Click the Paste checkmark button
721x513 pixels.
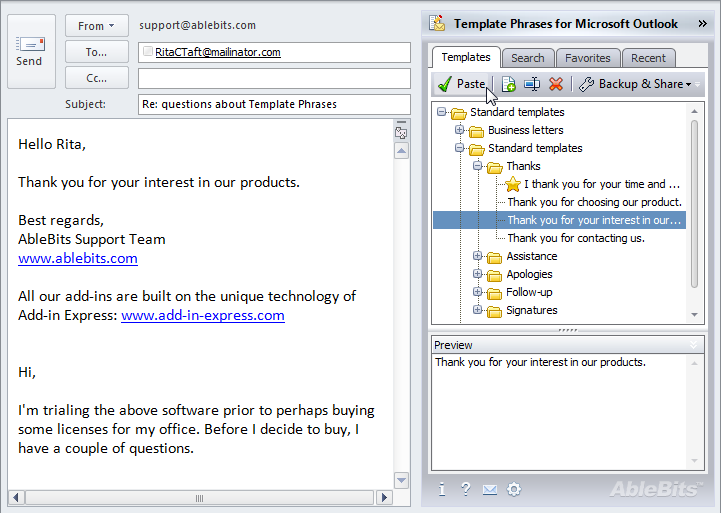(x=461, y=84)
